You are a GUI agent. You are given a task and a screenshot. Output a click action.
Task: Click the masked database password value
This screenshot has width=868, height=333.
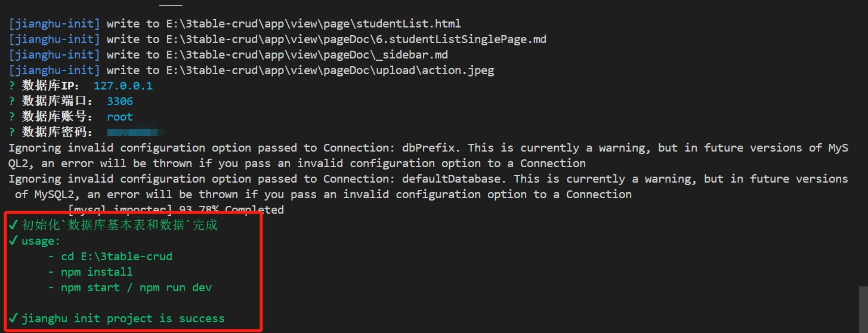coord(135,131)
